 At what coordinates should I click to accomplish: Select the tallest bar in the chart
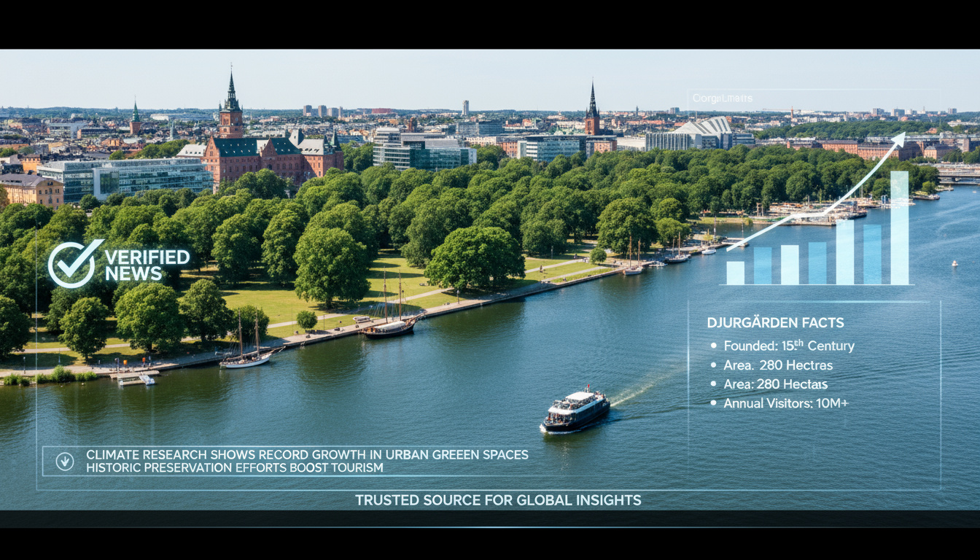click(x=900, y=227)
